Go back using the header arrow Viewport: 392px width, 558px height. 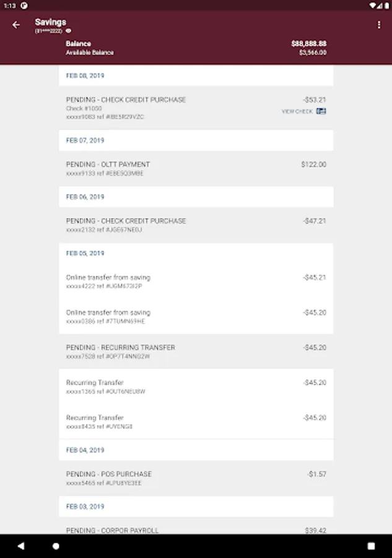(16, 25)
